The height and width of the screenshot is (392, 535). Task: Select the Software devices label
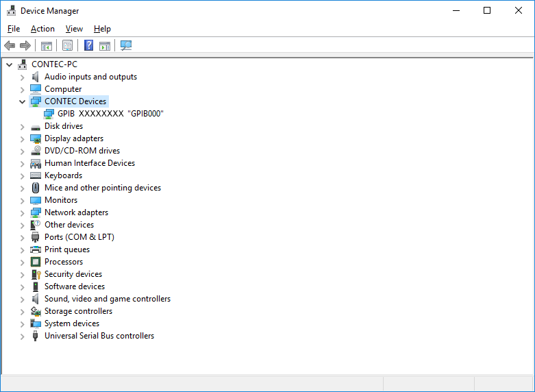(75, 286)
